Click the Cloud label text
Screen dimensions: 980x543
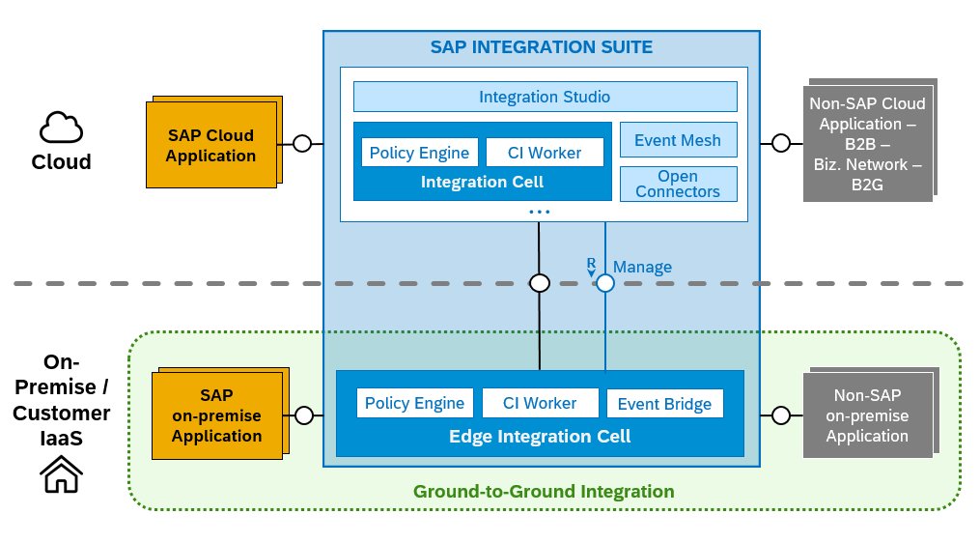point(61,162)
